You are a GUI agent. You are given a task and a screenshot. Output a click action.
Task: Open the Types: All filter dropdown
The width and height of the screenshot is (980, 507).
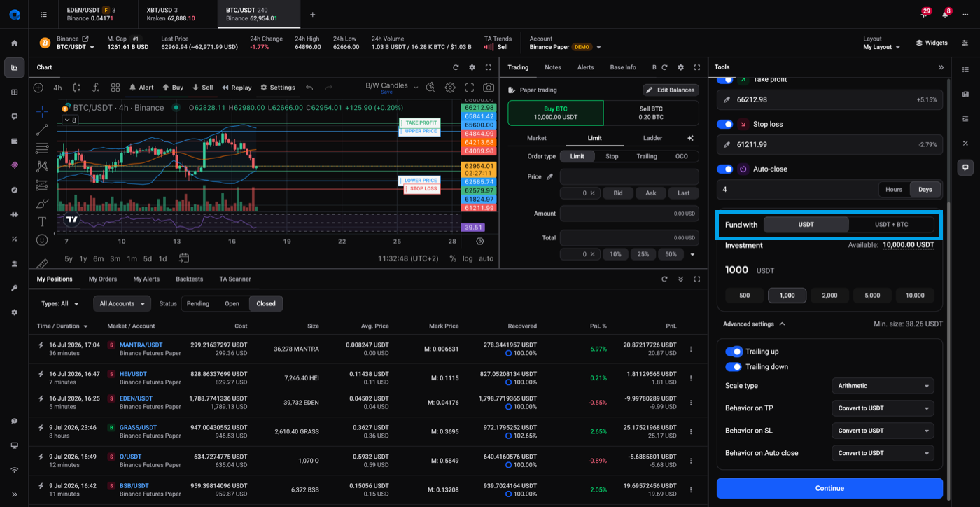(59, 304)
